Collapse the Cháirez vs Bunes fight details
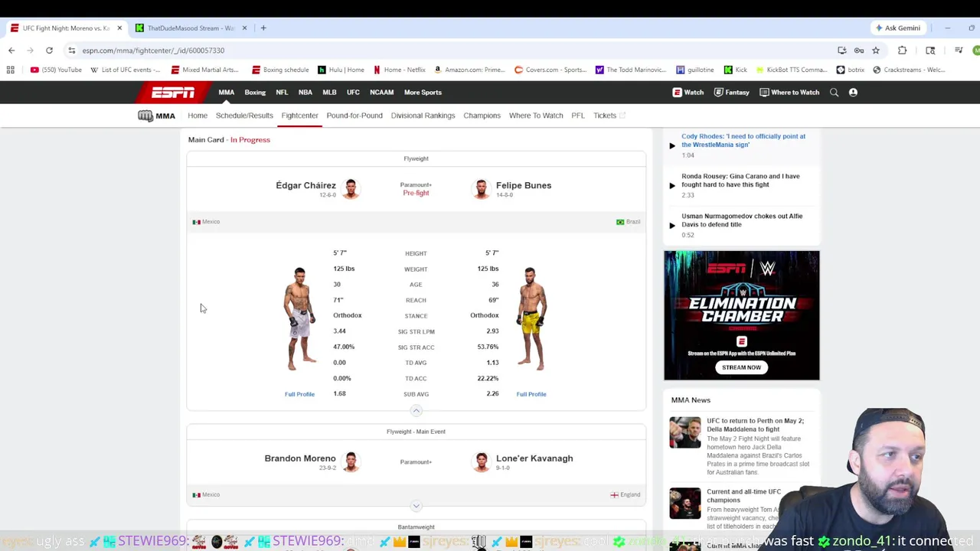This screenshot has width=980, height=551. (x=416, y=411)
